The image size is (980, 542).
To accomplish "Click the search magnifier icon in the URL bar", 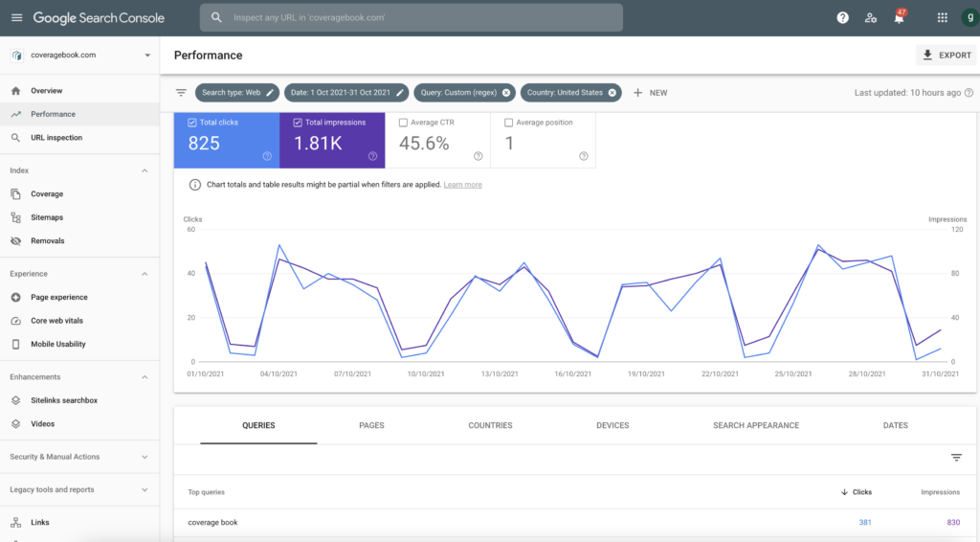I will coord(216,17).
